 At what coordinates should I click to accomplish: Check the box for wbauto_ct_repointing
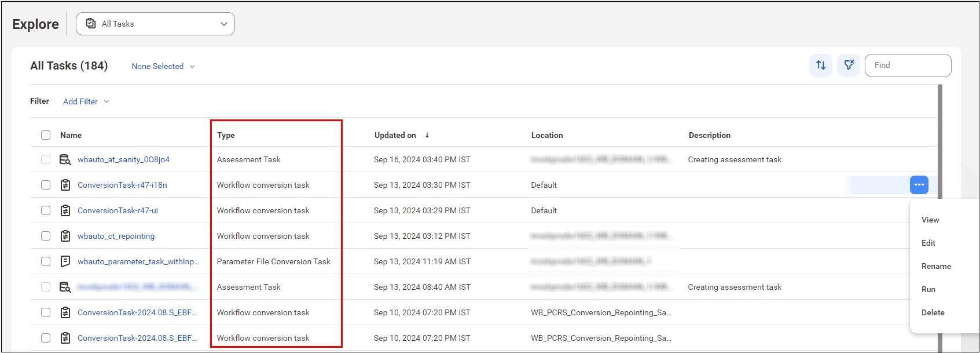(x=46, y=236)
